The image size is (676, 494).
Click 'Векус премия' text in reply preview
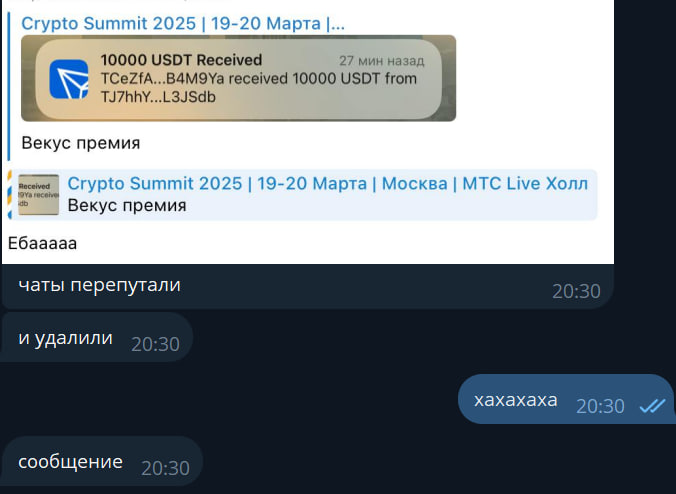(127, 206)
